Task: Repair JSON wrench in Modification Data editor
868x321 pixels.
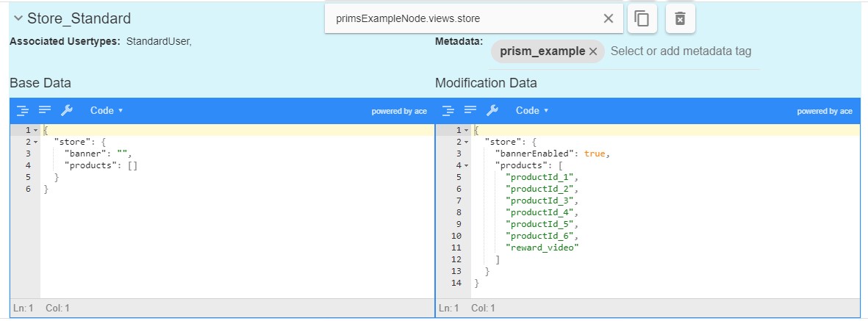Action: (492, 110)
